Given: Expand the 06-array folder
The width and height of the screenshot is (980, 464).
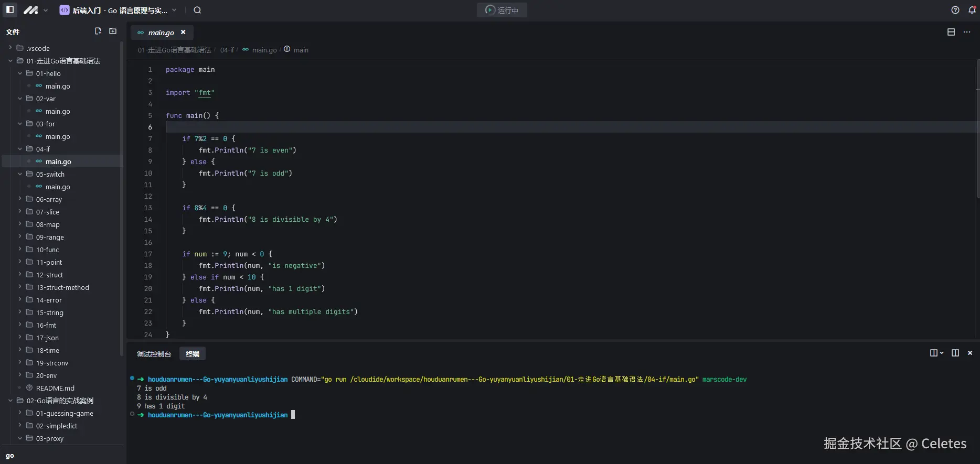Looking at the screenshot, I should click(20, 199).
